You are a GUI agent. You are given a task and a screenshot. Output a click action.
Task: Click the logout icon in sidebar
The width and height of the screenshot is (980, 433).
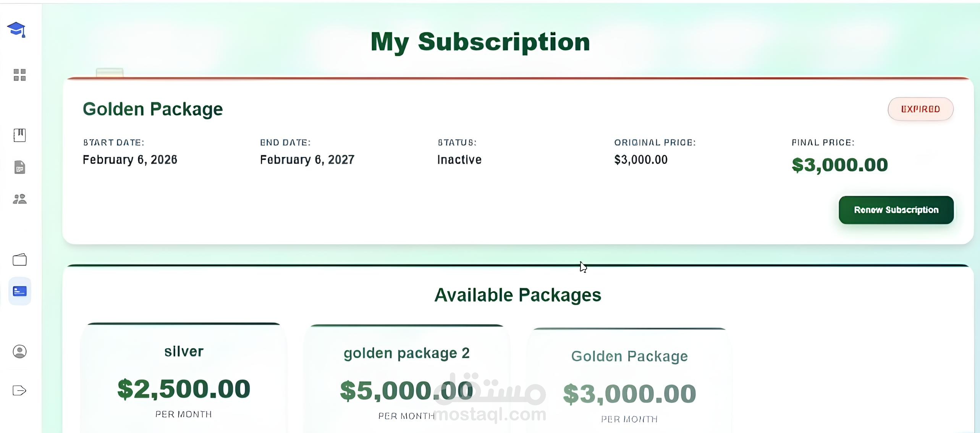pyautogui.click(x=19, y=390)
